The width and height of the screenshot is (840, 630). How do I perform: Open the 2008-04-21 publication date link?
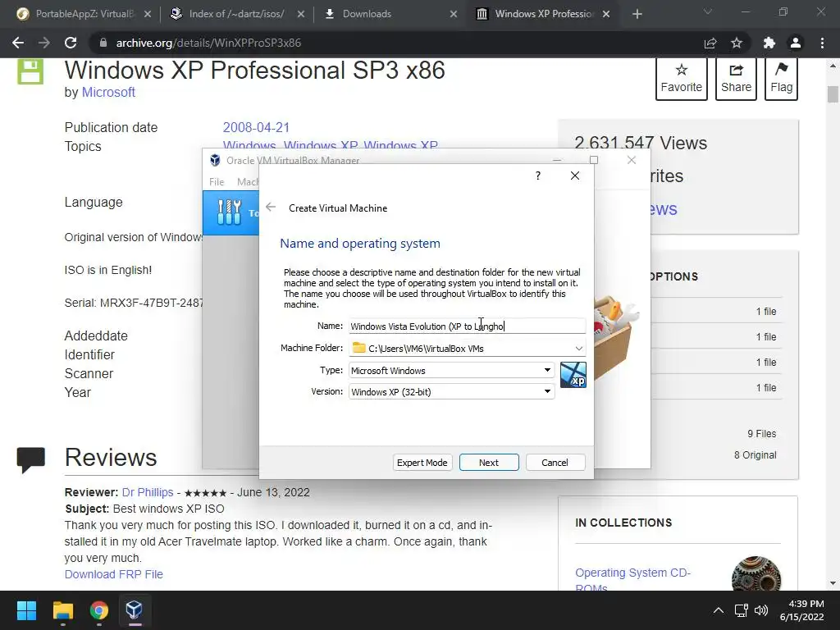(256, 127)
